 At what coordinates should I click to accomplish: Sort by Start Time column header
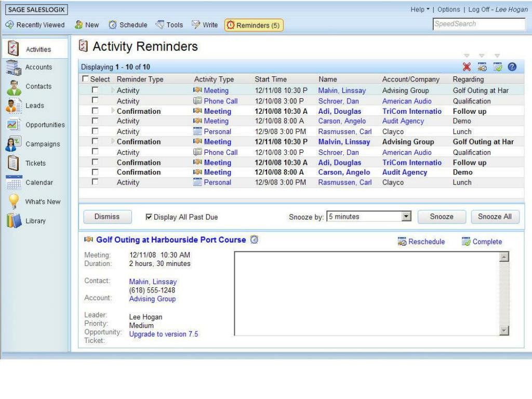point(270,79)
